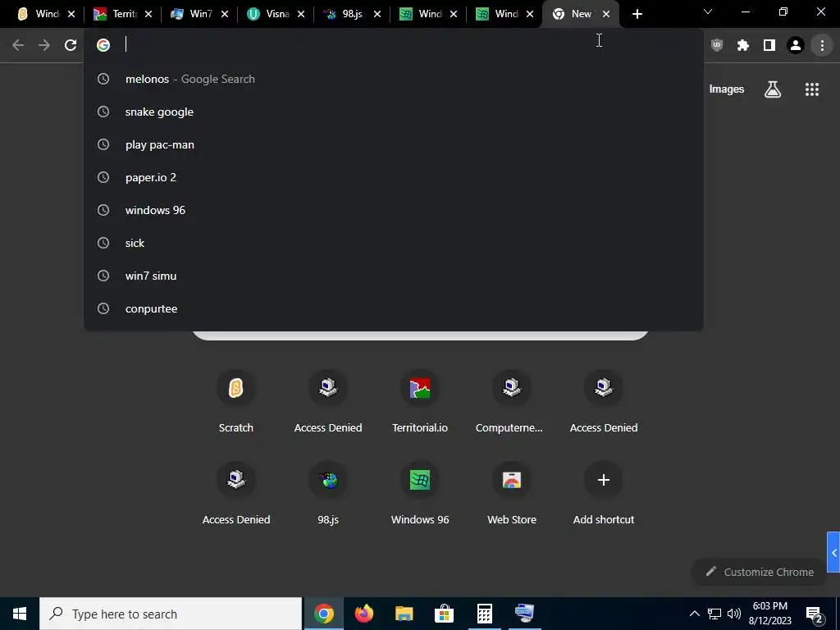Close the New Tab tab
The height and width of the screenshot is (630, 840).
(x=606, y=14)
